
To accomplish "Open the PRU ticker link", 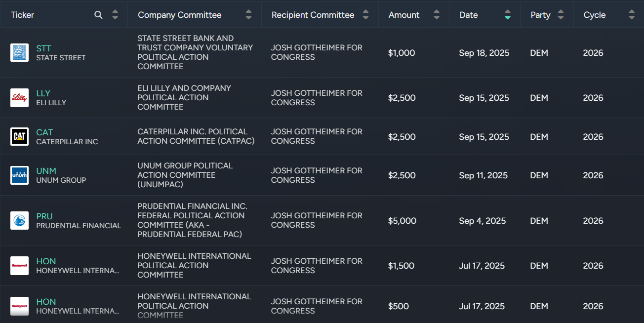I will (44, 216).
